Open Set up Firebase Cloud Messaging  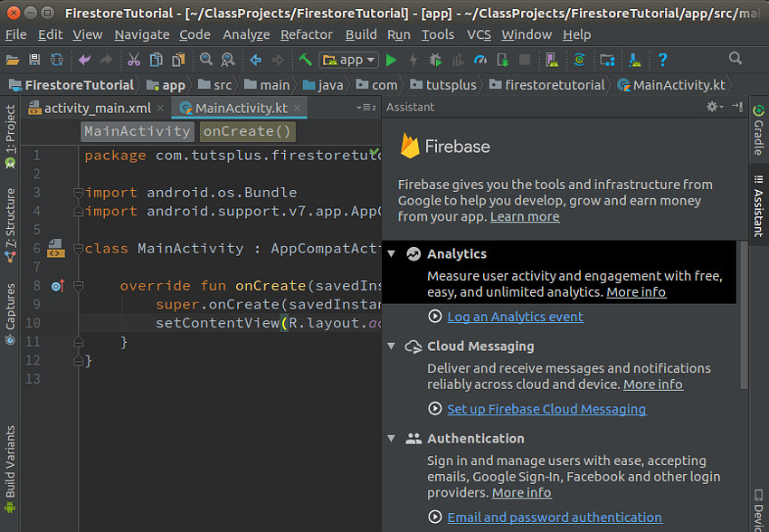(546, 409)
